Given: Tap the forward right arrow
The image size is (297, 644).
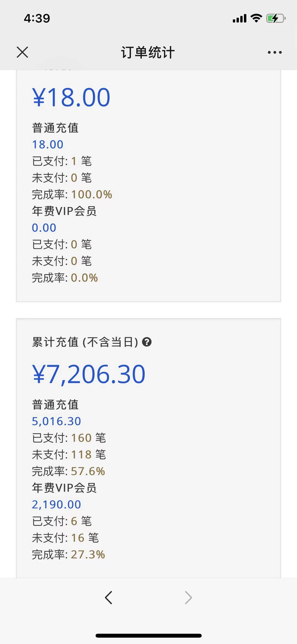Looking at the screenshot, I should pos(188,597).
